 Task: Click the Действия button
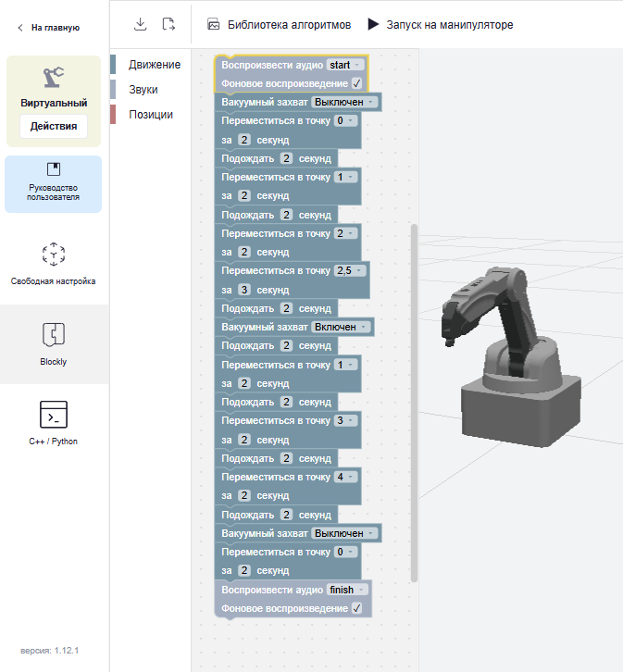54,127
